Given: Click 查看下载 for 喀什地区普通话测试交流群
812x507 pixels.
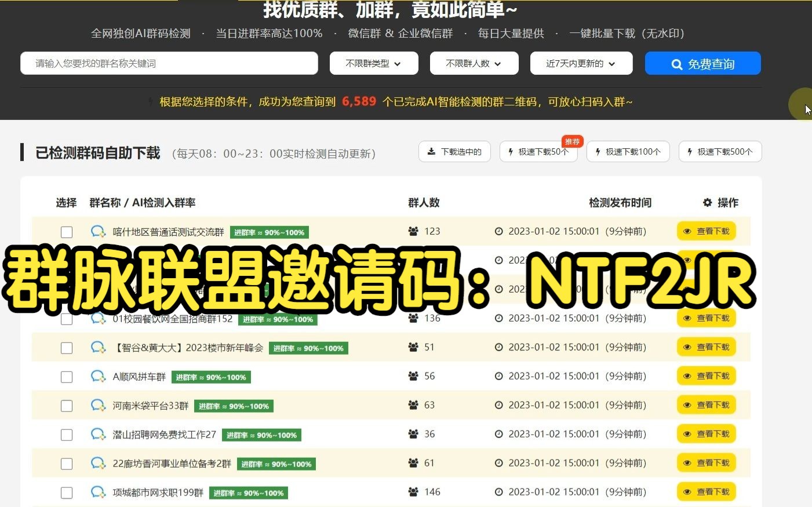Looking at the screenshot, I should (707, 231).
